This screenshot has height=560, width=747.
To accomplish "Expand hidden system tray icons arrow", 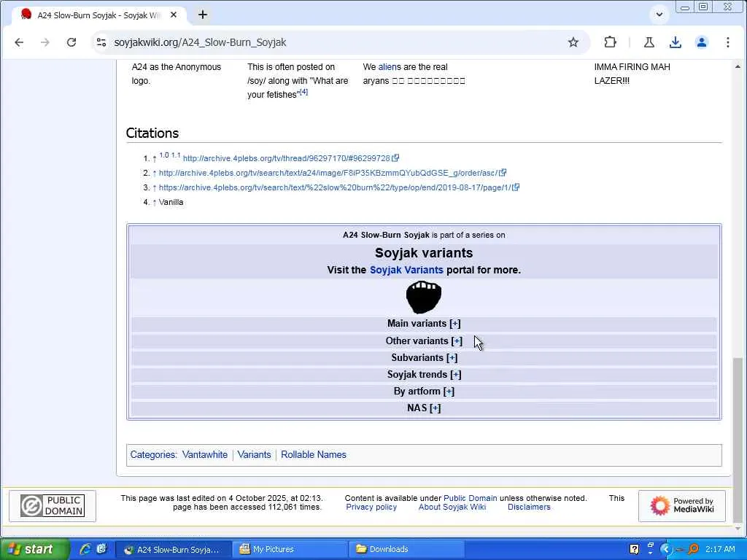I will click(x=665, y=550).
